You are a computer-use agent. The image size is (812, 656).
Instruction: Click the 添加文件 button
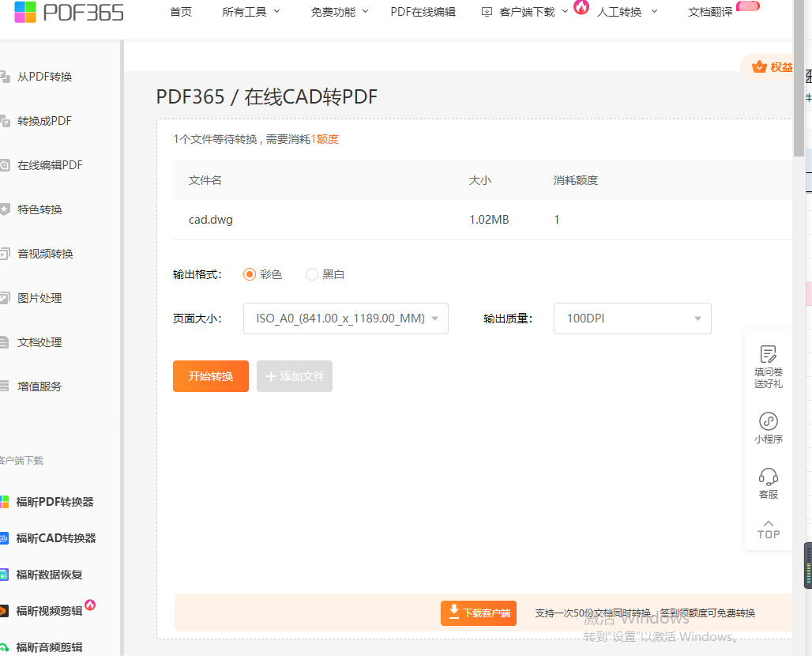click(x=295, y=376)
